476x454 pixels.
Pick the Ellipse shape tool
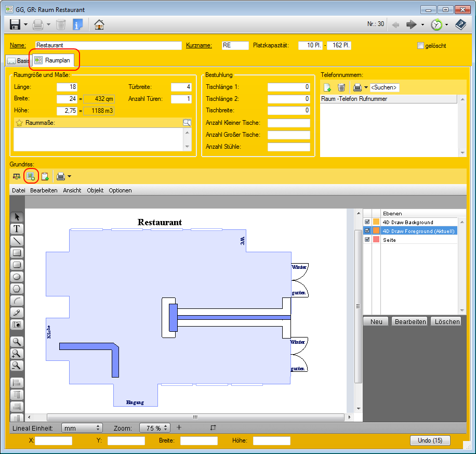pyautogui.click(x=17, y=277)
